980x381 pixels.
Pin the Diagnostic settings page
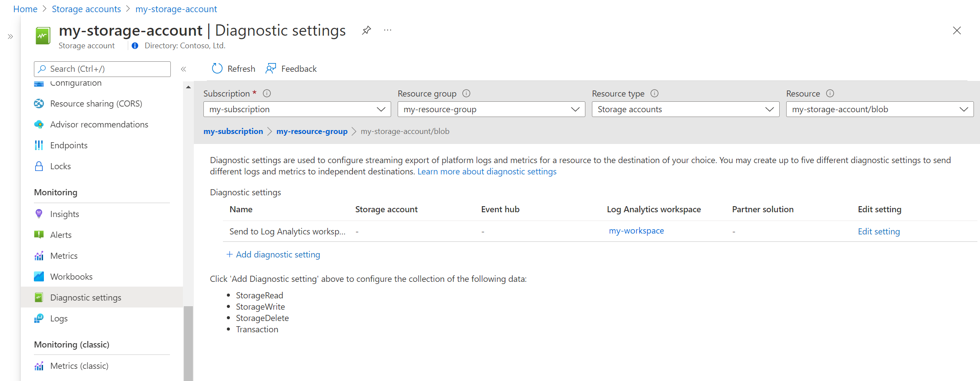[366, 30]
